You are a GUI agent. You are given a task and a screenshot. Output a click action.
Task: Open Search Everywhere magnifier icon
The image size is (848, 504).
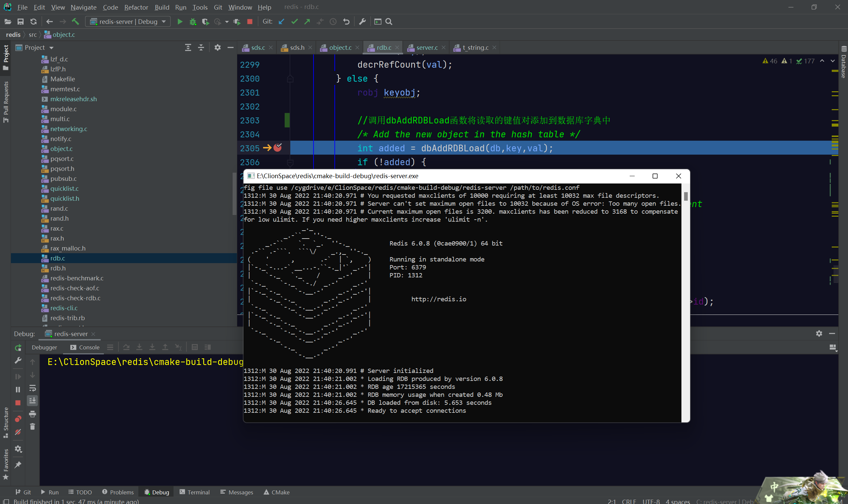click(389, 22)
